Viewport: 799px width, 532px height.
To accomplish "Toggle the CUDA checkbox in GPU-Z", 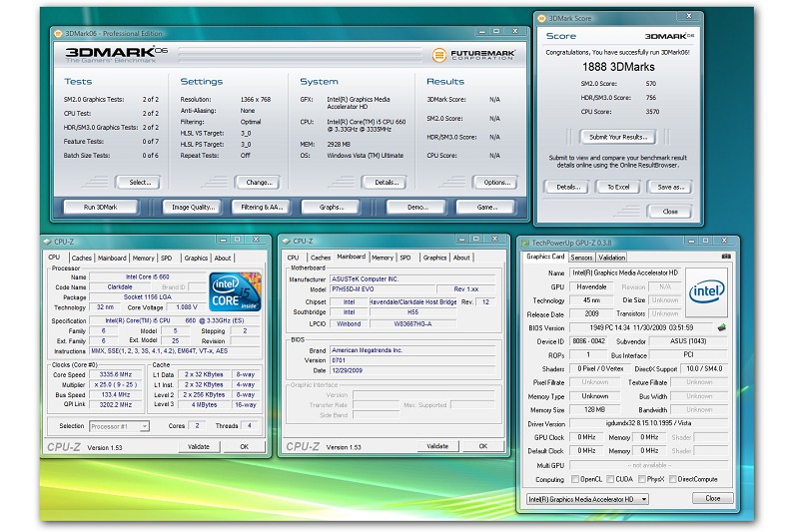I will 610,479.
